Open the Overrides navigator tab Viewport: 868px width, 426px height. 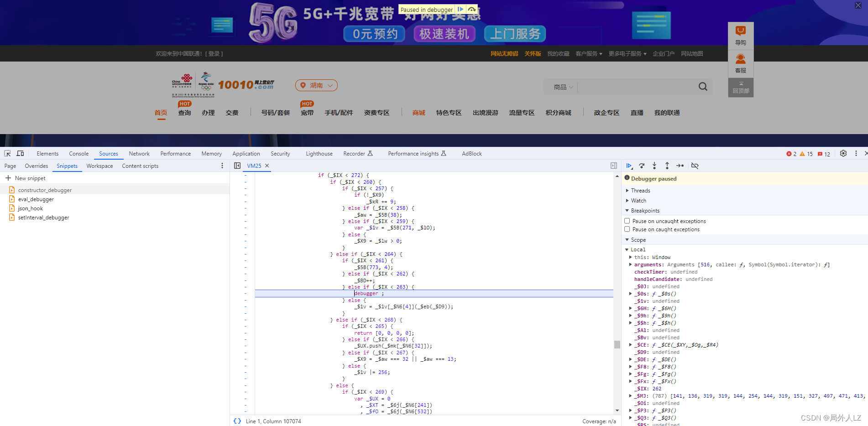(x=36, y=166)
